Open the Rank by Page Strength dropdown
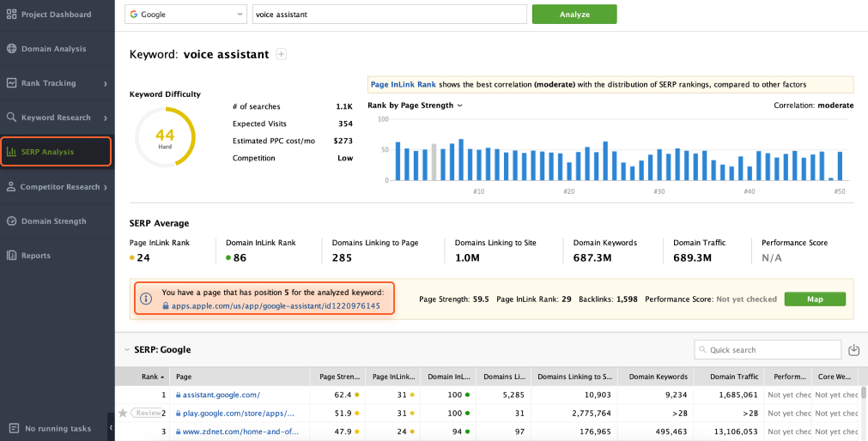The height and width of the screenshot is (441, 868). tap(416, 106)
